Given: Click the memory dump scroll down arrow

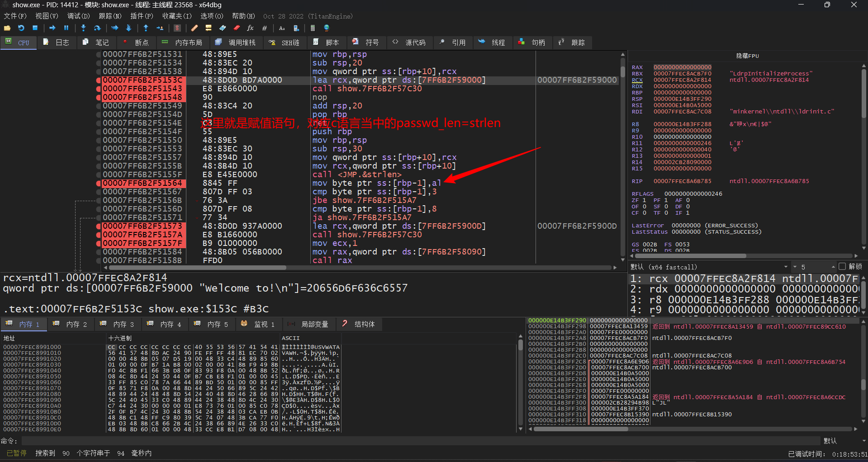Looking at the screenshot, I should click(520, 429).
